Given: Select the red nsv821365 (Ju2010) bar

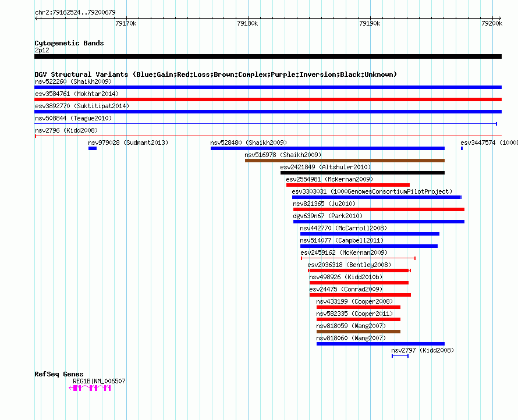Looking at the screenshot, I should coord(379,209).
